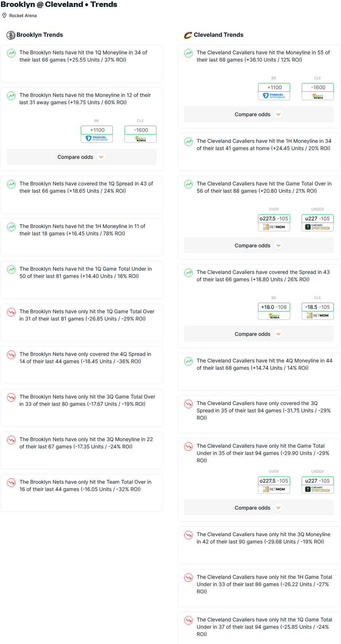This screenshot has width=341, height=644.
Task: Select +18.0 -108 DraftKings Brooklyn spread
Action: pos(274,311)
